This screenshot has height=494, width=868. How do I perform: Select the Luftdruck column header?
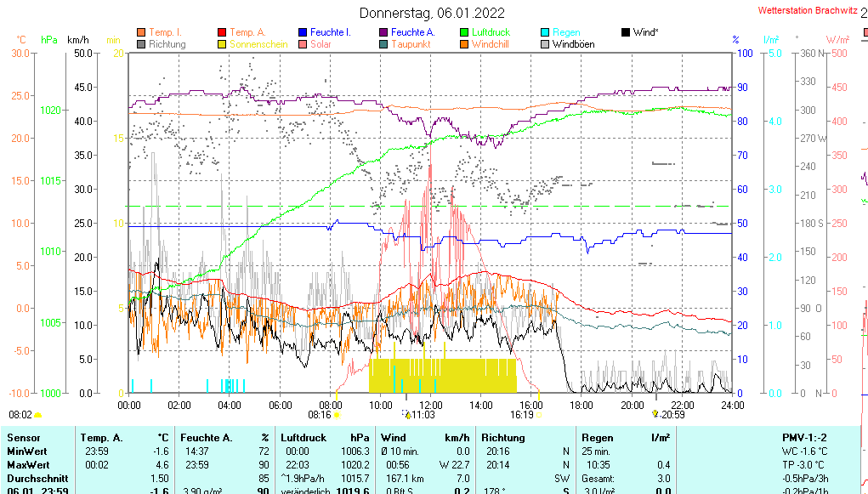(304, 437)
